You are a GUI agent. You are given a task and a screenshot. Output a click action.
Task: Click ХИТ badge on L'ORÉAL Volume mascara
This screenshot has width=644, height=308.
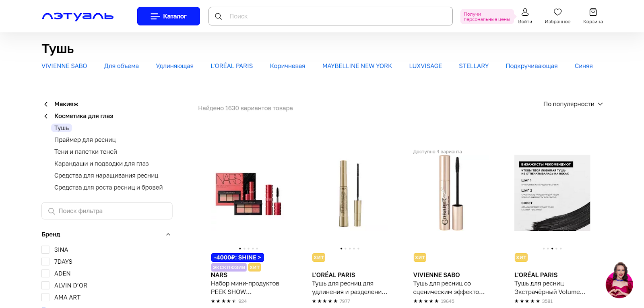coord(521,257)
